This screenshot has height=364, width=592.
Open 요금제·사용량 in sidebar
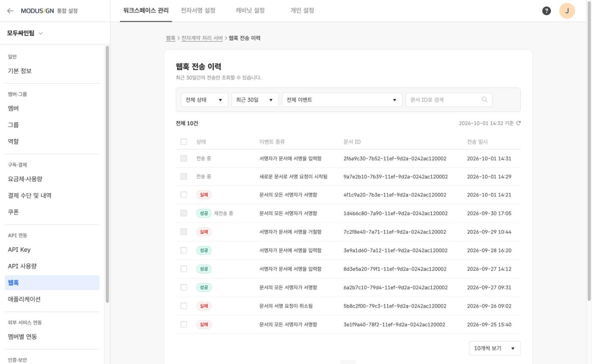(x=52, y=179)
